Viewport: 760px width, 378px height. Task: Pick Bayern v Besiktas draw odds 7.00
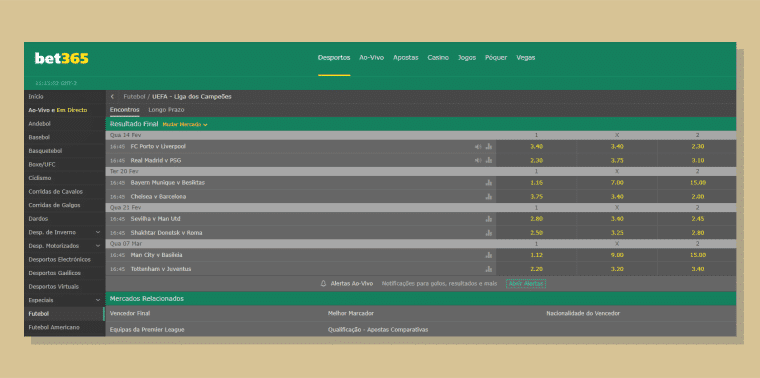point(617,183)
